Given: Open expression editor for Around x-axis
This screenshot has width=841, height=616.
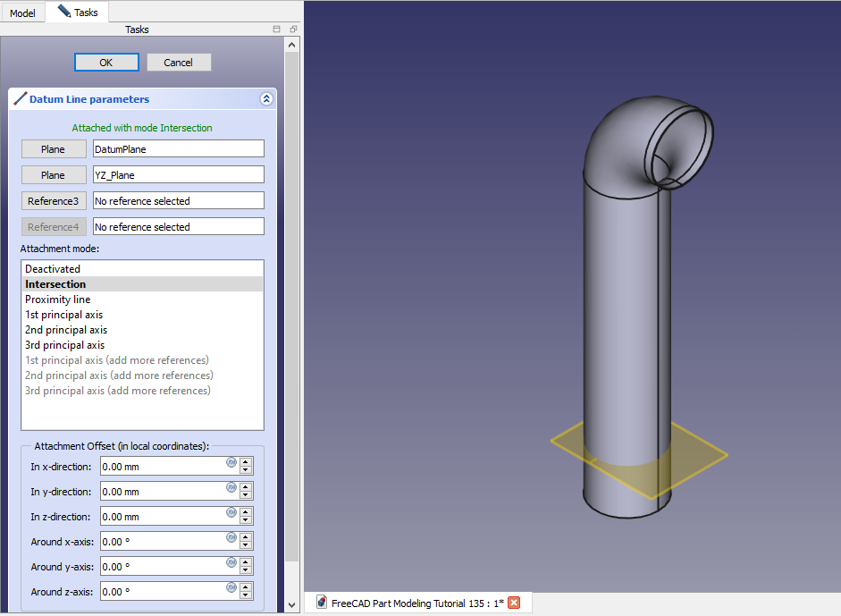Looking at the screenshot, I should [x=231, y=537].
